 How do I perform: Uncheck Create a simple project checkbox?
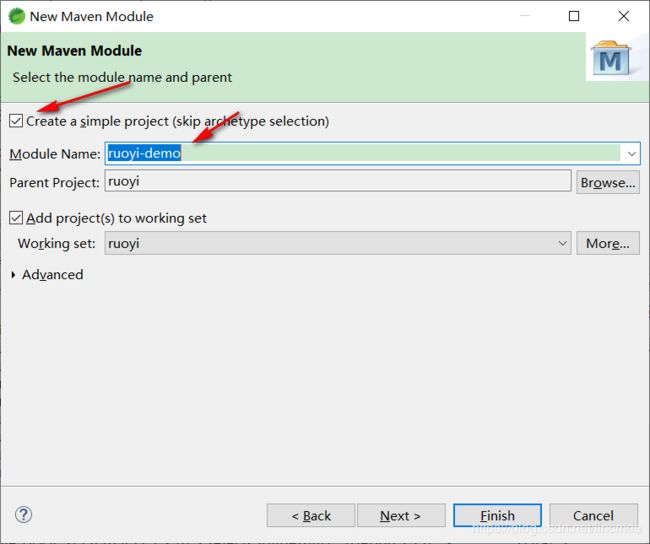click(x=16, y=121)
